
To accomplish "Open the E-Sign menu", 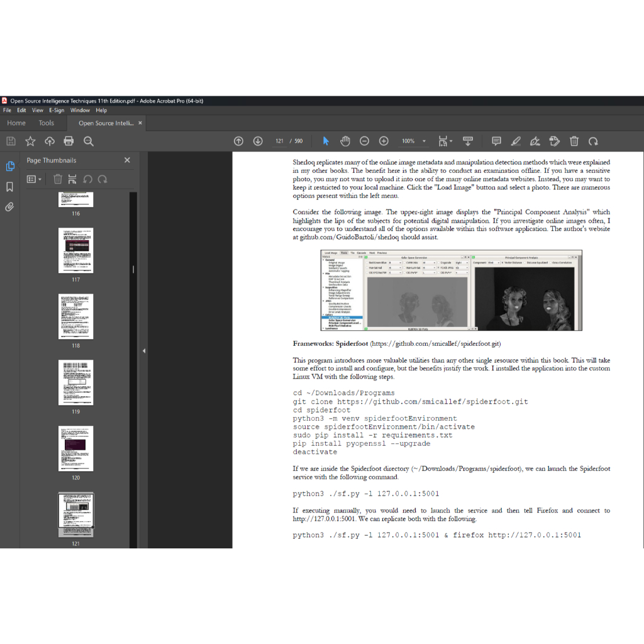I will (57, 110).
